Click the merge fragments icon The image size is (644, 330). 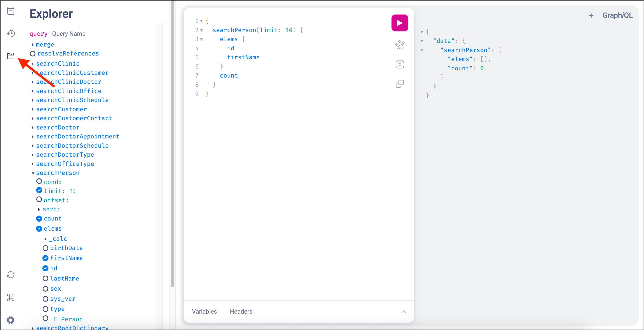399,64
